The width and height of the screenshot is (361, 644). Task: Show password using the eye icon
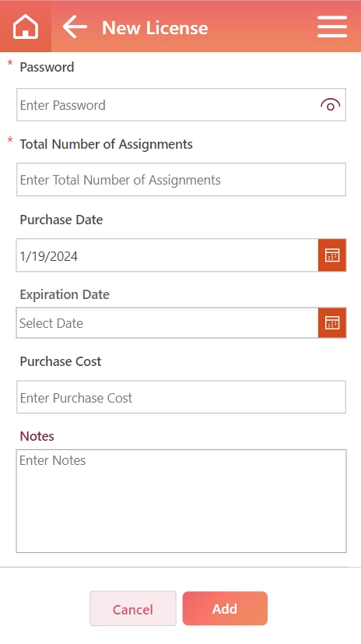[x=330, y=105]
